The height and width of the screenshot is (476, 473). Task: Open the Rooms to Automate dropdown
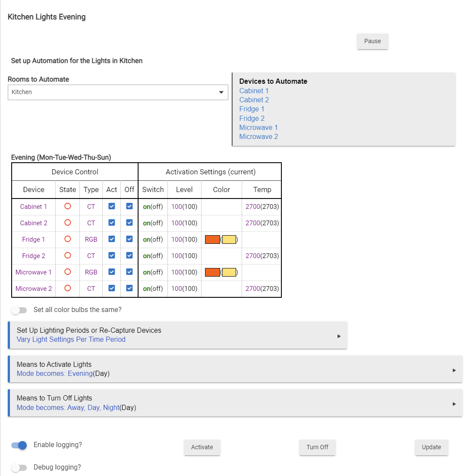point(118,92)
